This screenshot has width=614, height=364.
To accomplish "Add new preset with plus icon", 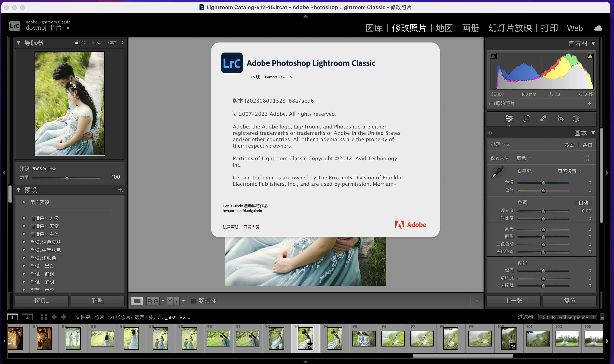I will tap(120, 190).
